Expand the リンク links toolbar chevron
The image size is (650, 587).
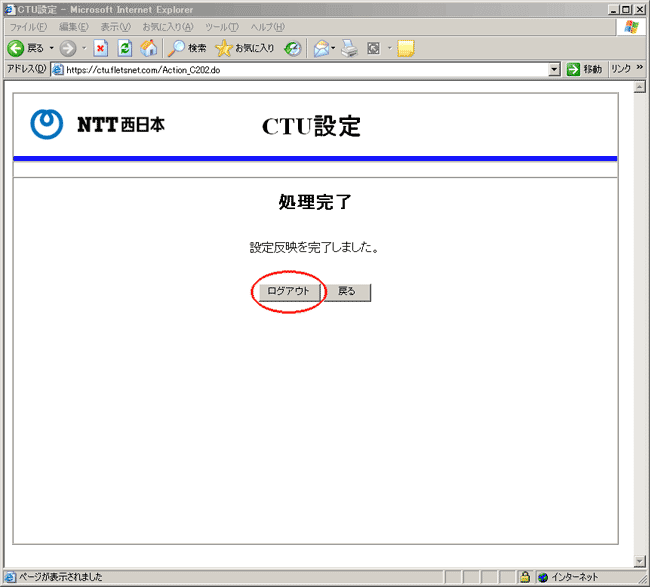click(x=640, y=67)
